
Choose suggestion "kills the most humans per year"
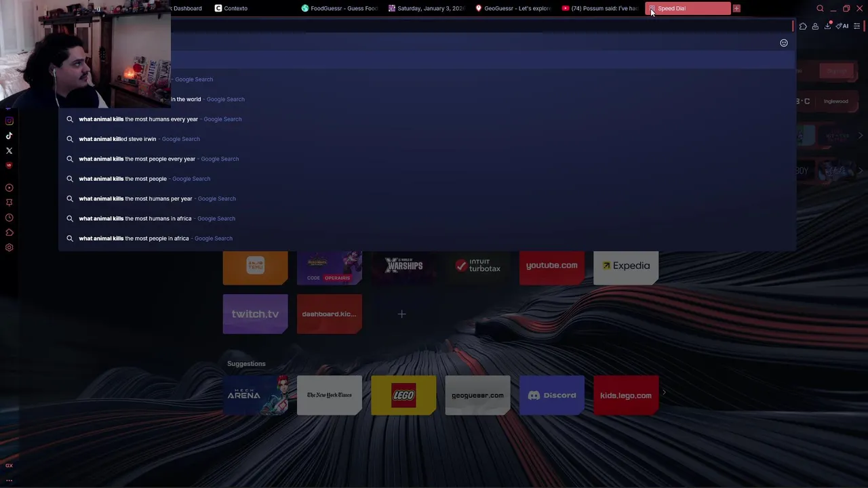point(427,199)
